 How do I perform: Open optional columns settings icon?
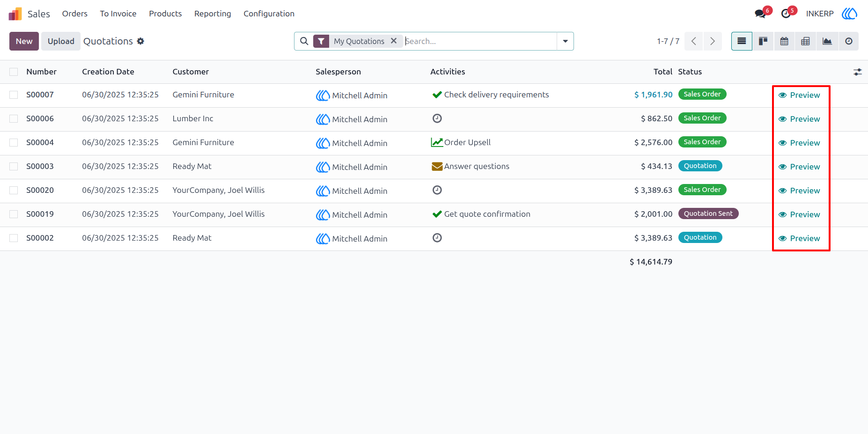click(857, 72)
